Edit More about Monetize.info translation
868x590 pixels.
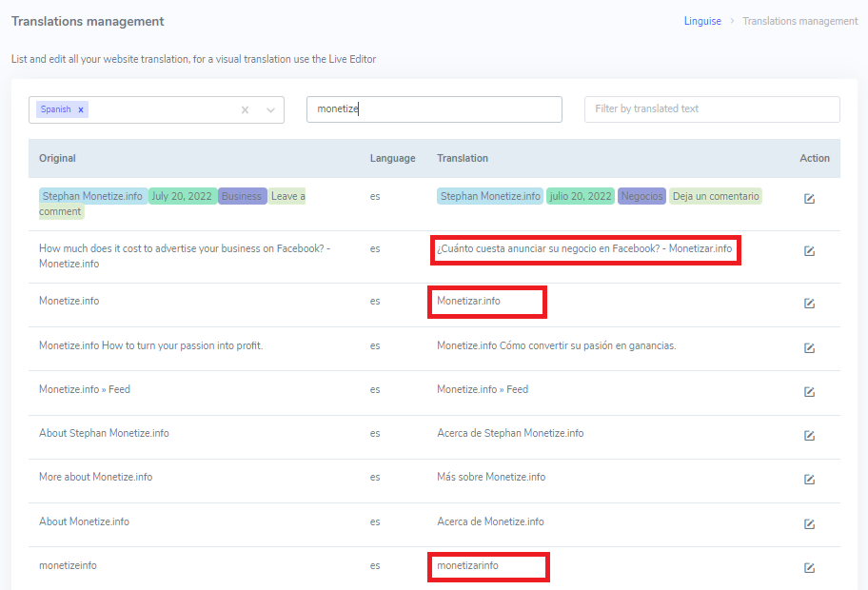pos(809,480)
